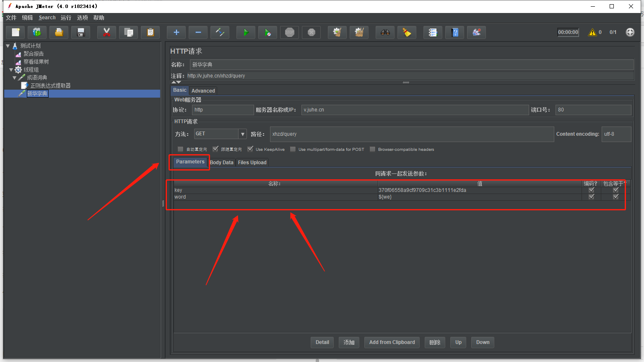Cut the selected element with scissors icon
Viewport: 644px width, 362px height.
[106, 32]
